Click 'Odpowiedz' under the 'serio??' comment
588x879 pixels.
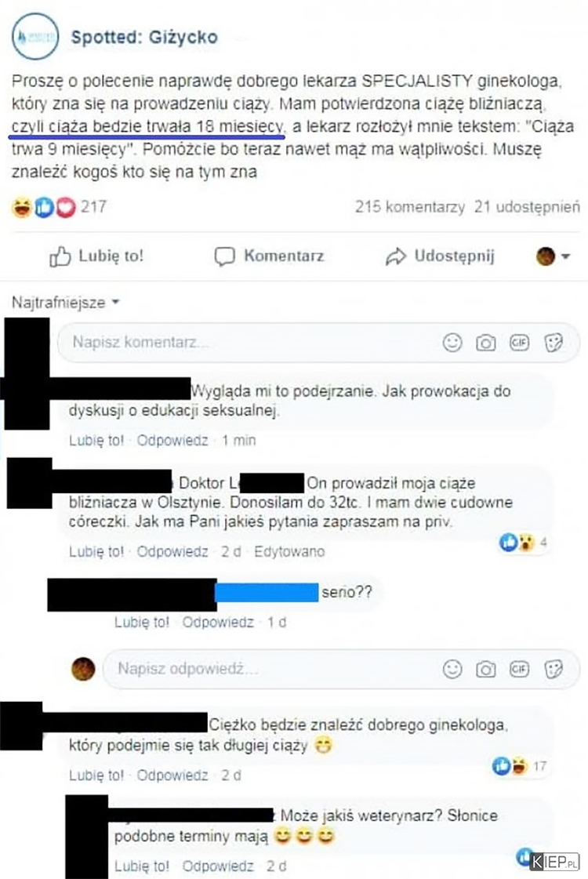(x=218, y=623)
